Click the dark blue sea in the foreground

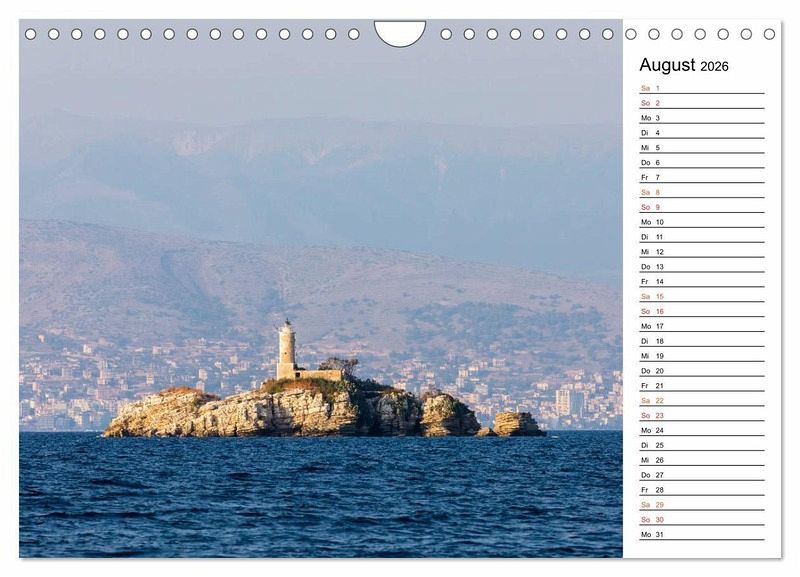pos(320,500)
